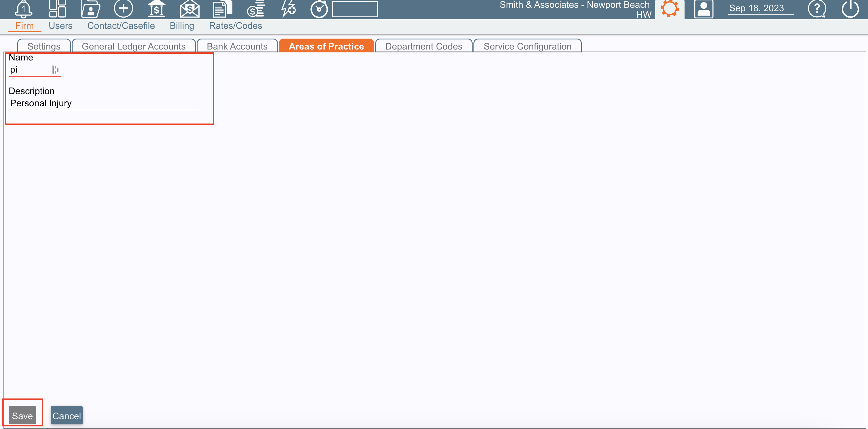The height and width of the screenshot is (429, 868).
Task: Open the help question mark icon
Action: pos(817,8)
